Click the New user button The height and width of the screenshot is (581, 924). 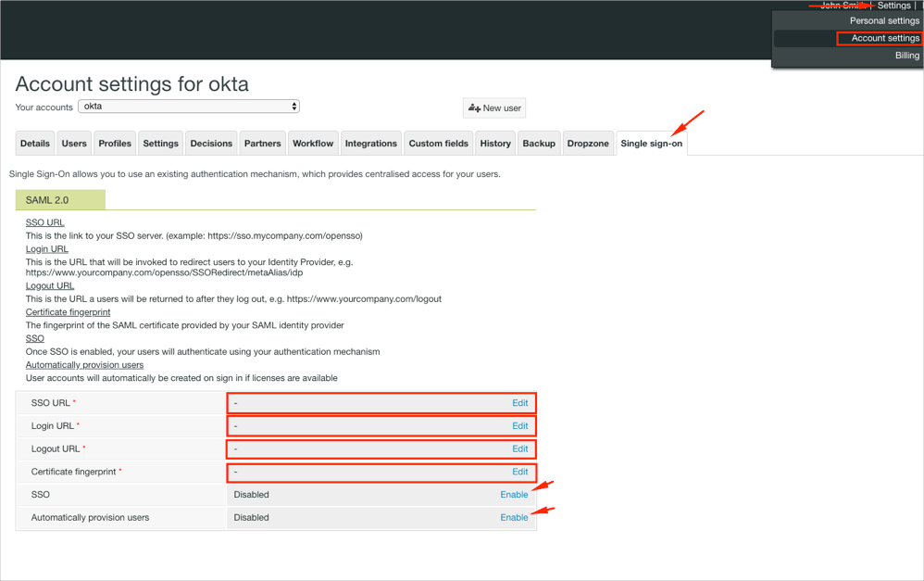click(494, 108)
